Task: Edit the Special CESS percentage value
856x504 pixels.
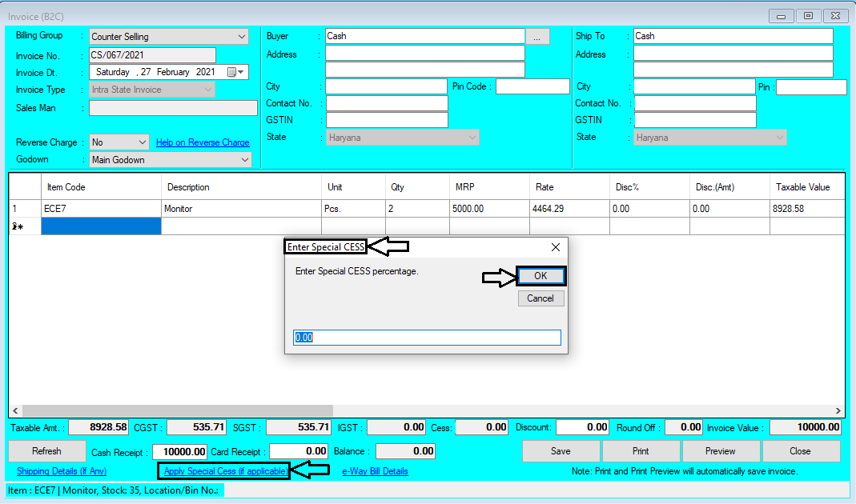Action: pyautogui.click(x=427, y=337)
